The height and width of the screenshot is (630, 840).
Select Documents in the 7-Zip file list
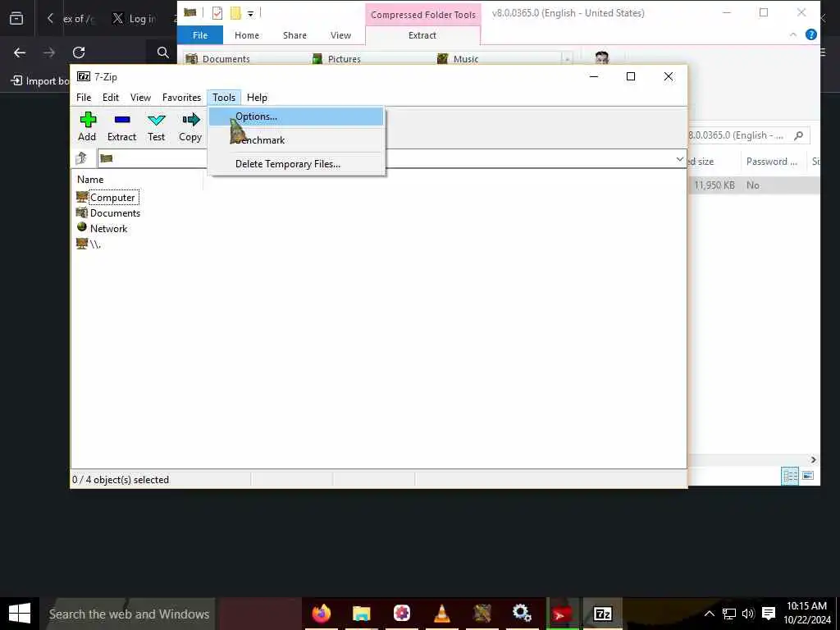(x=108, y=212)
